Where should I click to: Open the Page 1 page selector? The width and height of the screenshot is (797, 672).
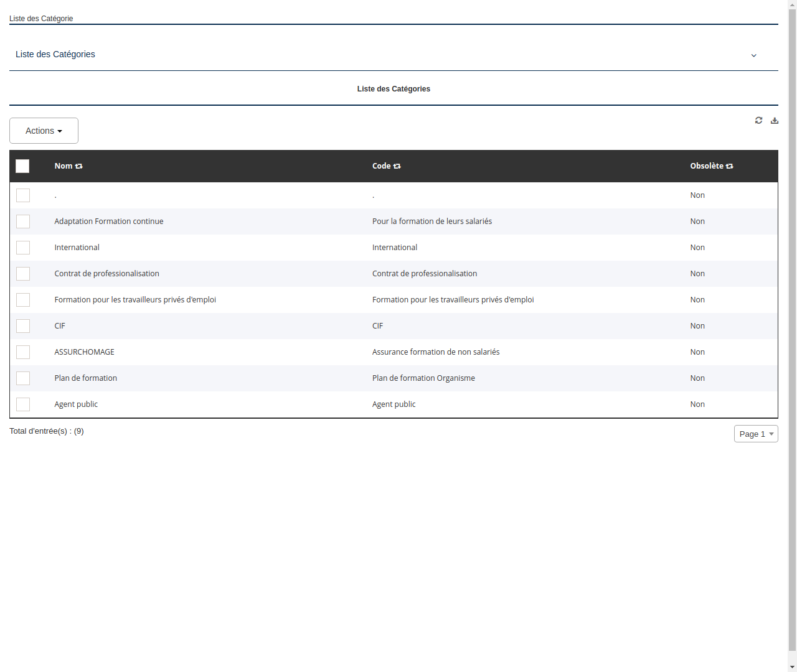click(756, 434)
